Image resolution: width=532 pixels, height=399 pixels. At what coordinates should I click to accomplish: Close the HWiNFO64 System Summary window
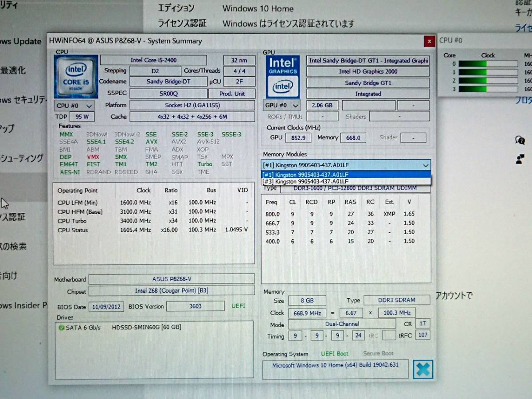(429, 41)
